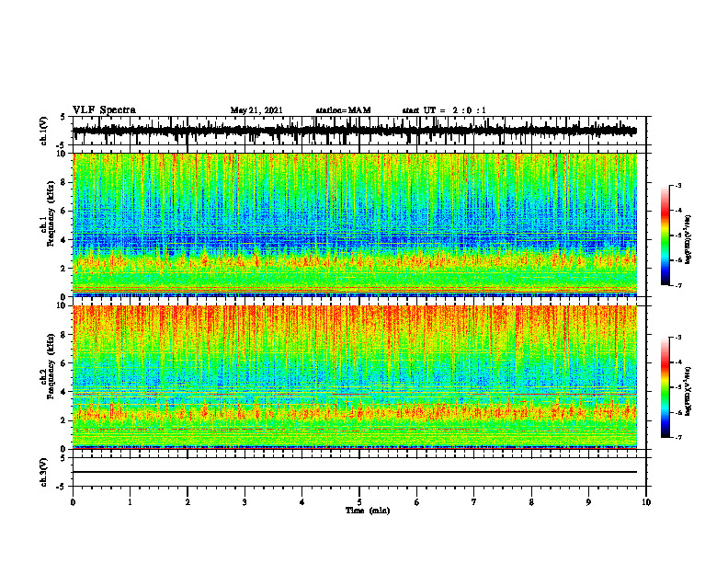Click the "6" kHz tick on ch.2 frequency axis
This screenshot has height=563, width=728.
coord(64,363)
